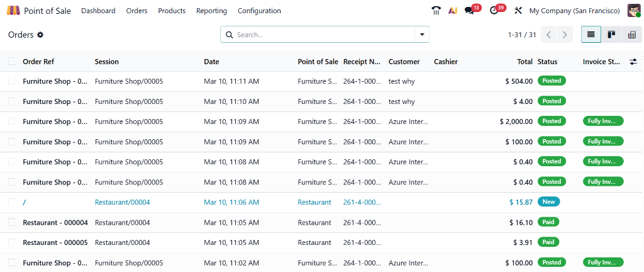The image size is (644, 272).
Task: Open the Configuration menu
Action: click(259, 11)
